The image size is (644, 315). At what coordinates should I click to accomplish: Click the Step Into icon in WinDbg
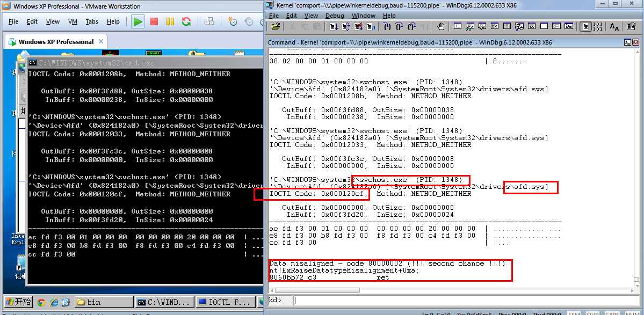pos(387,27)
